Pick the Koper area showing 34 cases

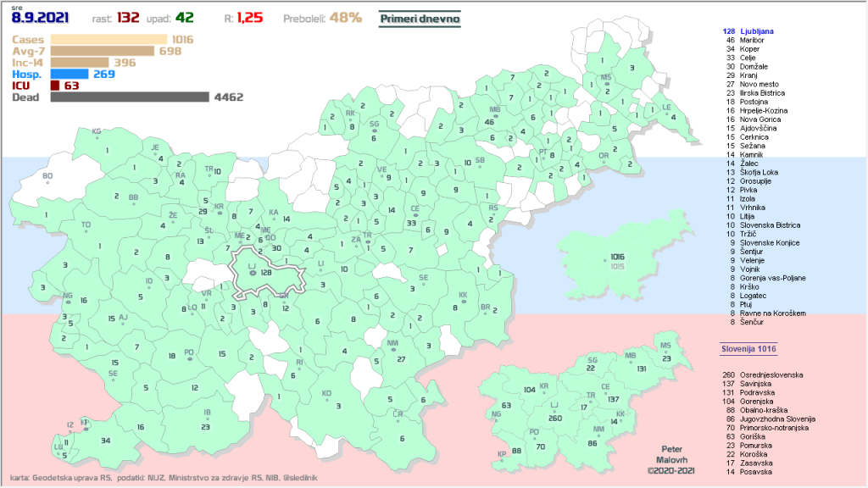pos(103,441)
